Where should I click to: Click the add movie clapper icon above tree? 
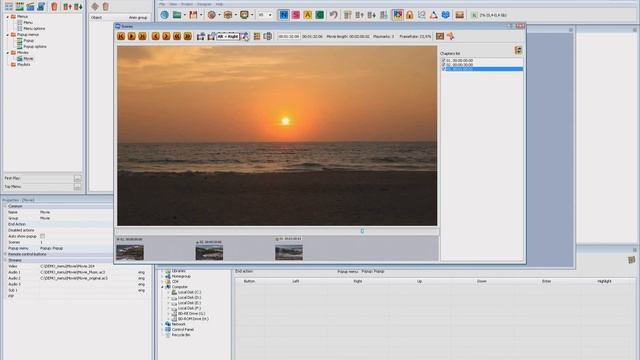point(30,6)
